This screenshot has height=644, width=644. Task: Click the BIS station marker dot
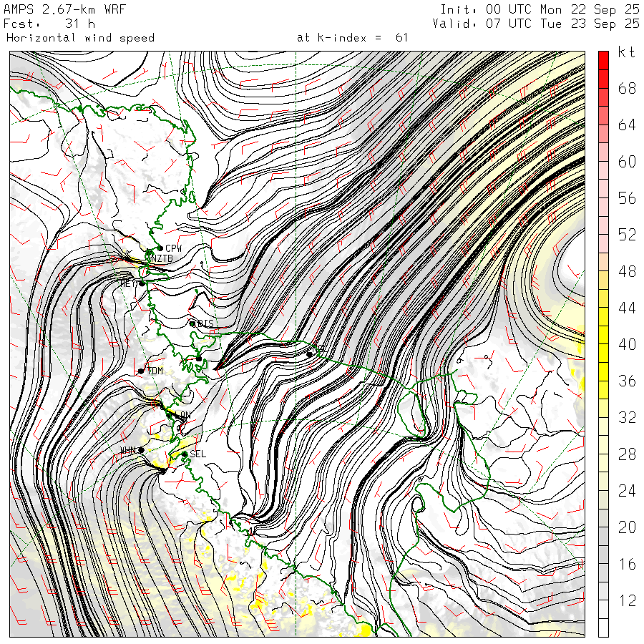coord(192,323)
